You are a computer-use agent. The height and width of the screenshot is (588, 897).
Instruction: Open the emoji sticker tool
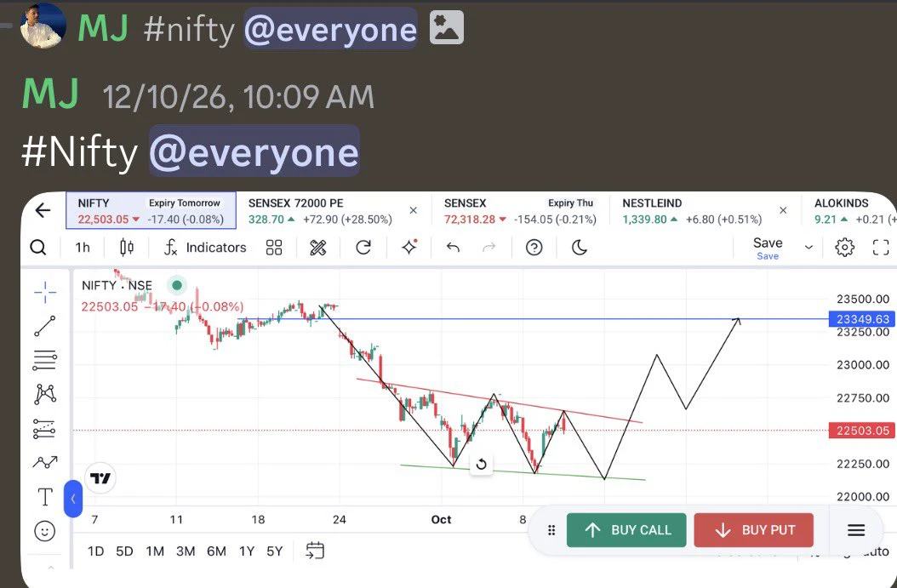click(44, 531)
